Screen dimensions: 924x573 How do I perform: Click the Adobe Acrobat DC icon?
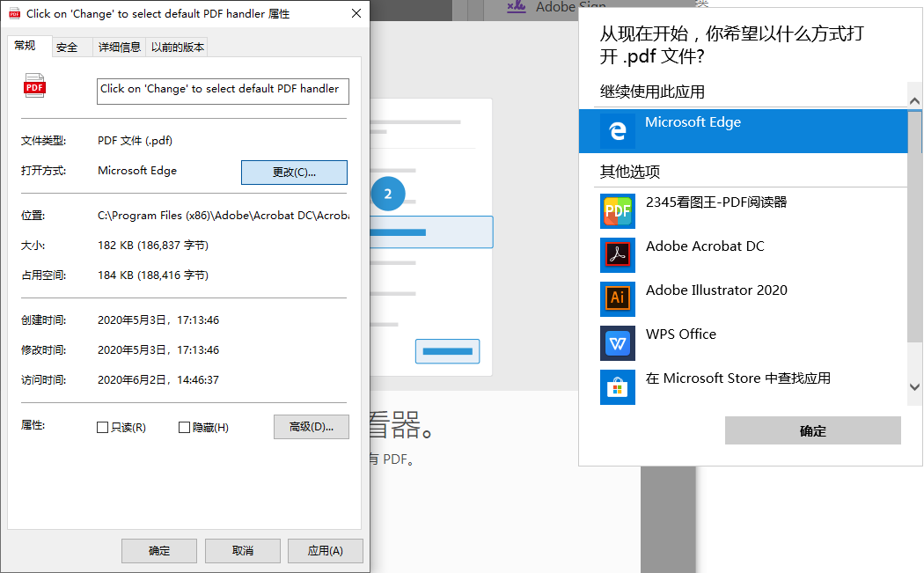click(x=617, y=254)
